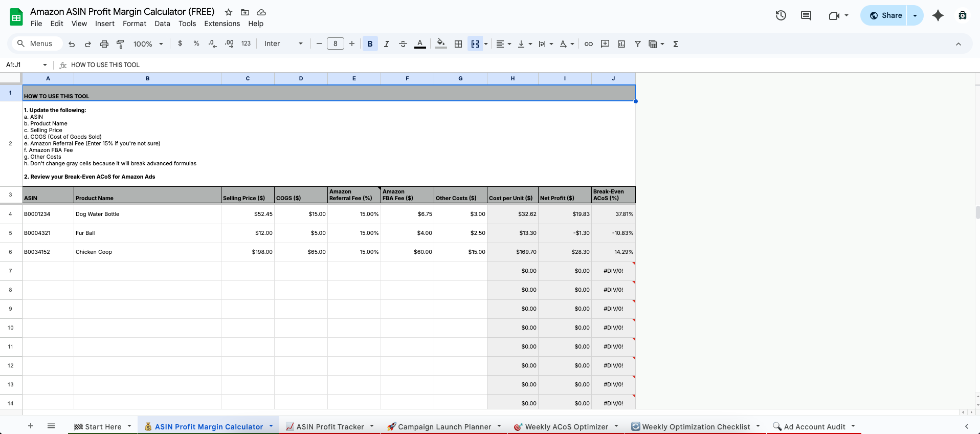Open text rotation dropdown

(x=567, y=44)
